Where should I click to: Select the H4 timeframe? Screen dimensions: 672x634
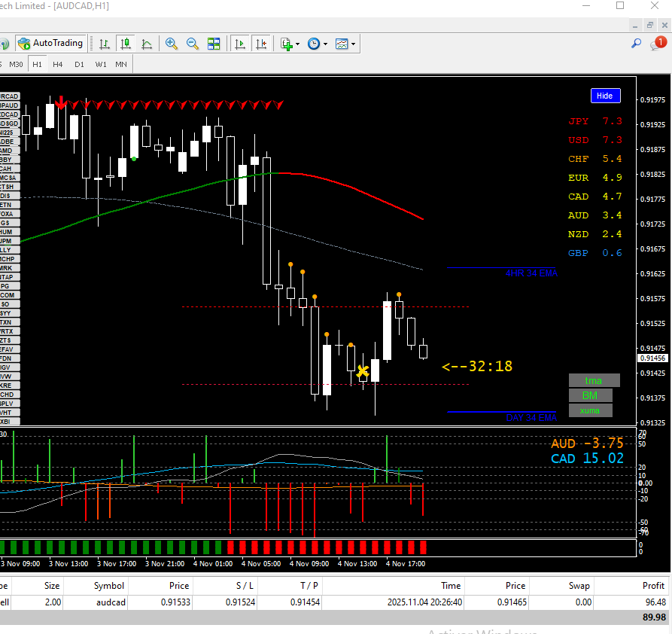[x=57, y=64]
